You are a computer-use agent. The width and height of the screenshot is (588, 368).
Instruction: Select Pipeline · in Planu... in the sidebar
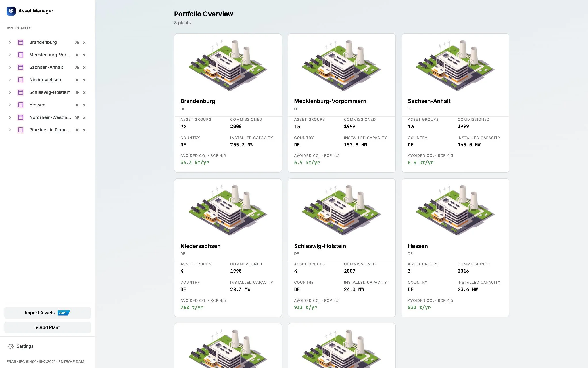pos(50,130)
